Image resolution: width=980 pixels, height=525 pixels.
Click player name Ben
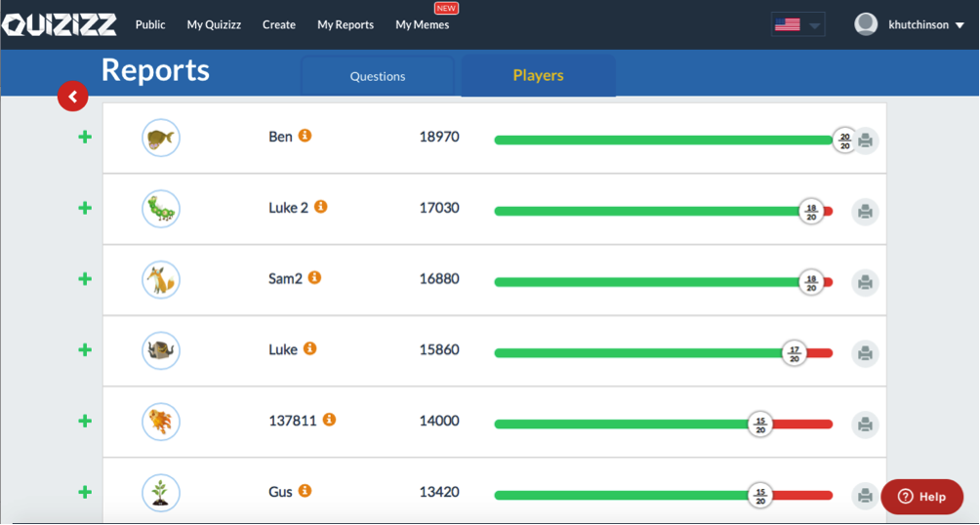point(280,137)
